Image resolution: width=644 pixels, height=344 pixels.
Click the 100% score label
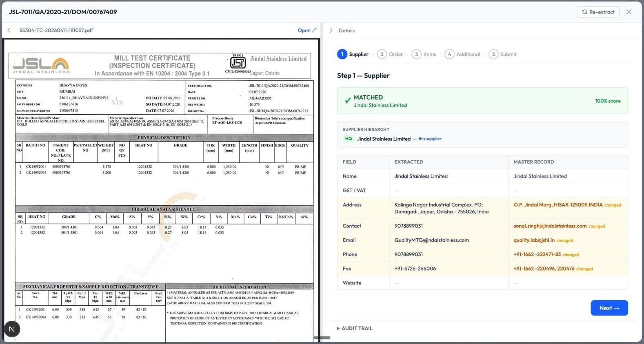608,101
